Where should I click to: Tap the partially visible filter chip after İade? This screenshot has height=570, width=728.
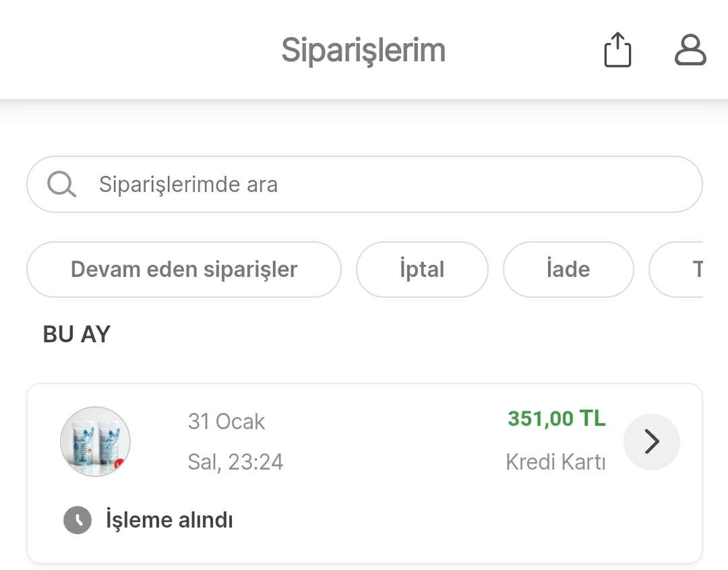(681, 270)
